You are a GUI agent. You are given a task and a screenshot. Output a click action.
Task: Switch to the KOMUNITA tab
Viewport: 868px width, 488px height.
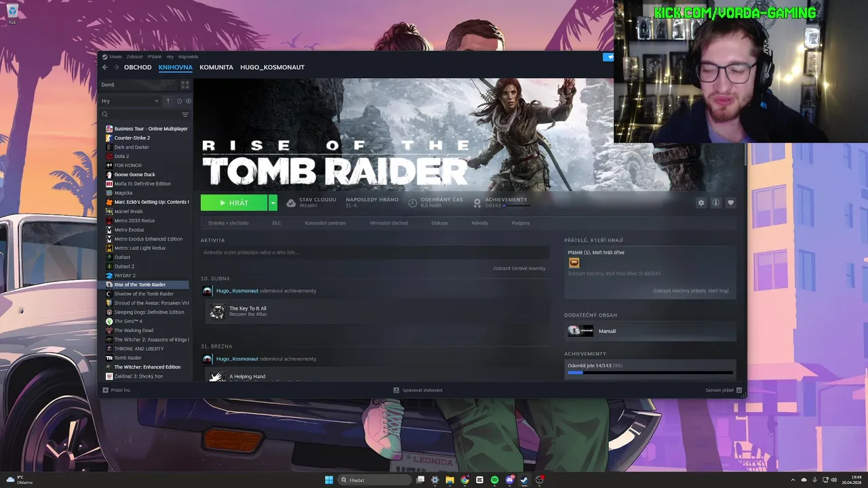click(216, 67)
